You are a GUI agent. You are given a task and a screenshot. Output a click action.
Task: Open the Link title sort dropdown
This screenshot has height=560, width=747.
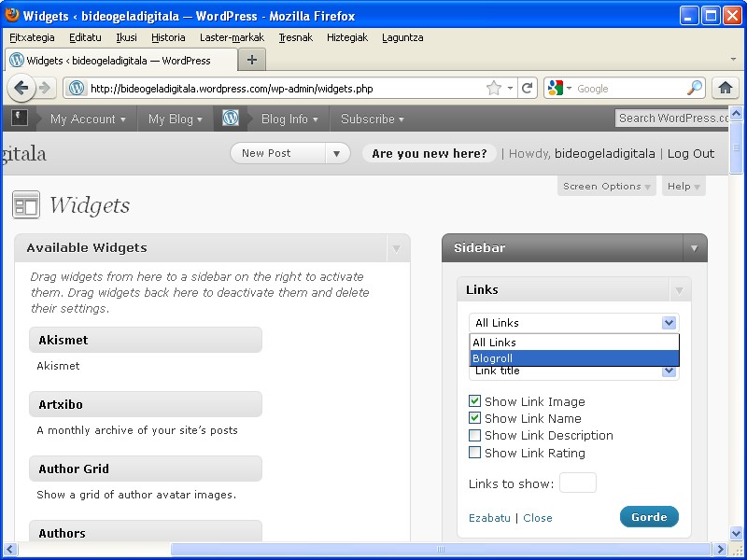[573, 372]
